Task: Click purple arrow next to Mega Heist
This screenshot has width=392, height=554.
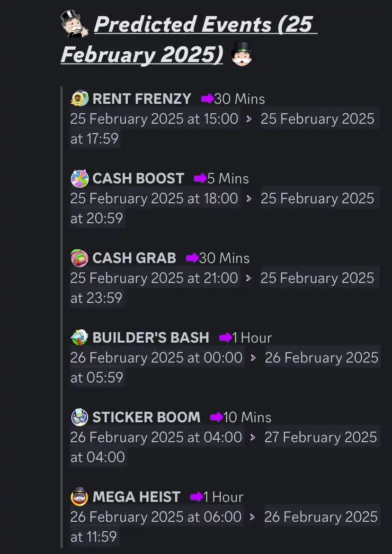Action: tap(196, 497)
